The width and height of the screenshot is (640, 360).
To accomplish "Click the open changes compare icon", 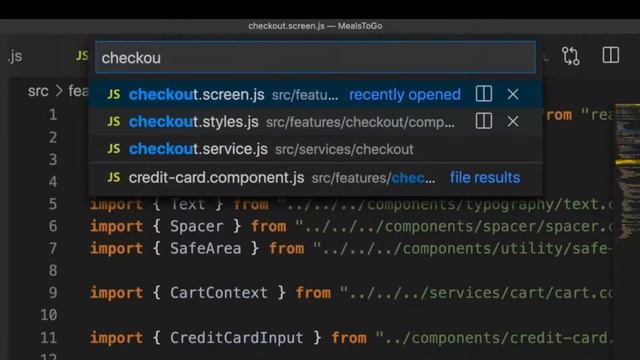I will click(x=570, y=56).
